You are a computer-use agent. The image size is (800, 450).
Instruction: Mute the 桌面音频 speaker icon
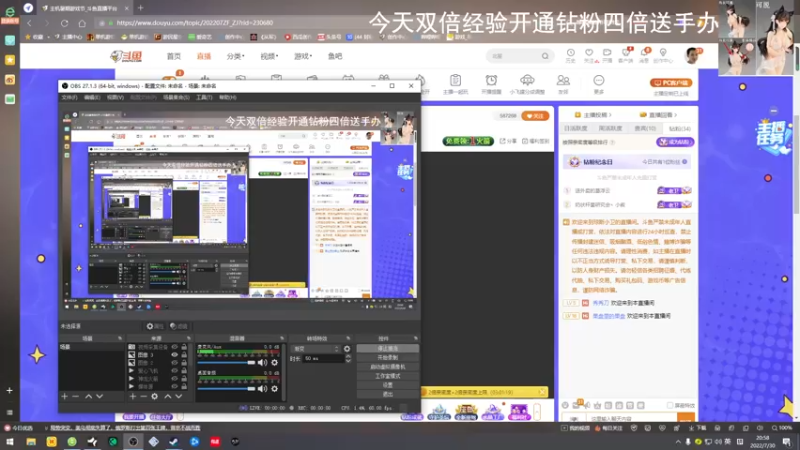262,389
